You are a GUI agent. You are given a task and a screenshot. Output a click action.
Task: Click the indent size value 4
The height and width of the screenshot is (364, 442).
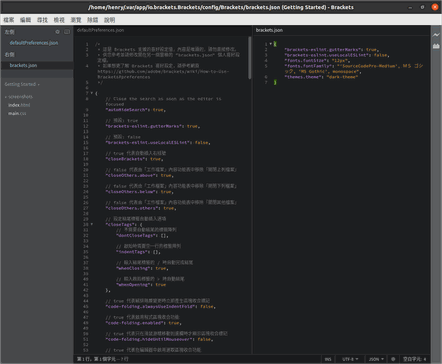pos(425,359)
